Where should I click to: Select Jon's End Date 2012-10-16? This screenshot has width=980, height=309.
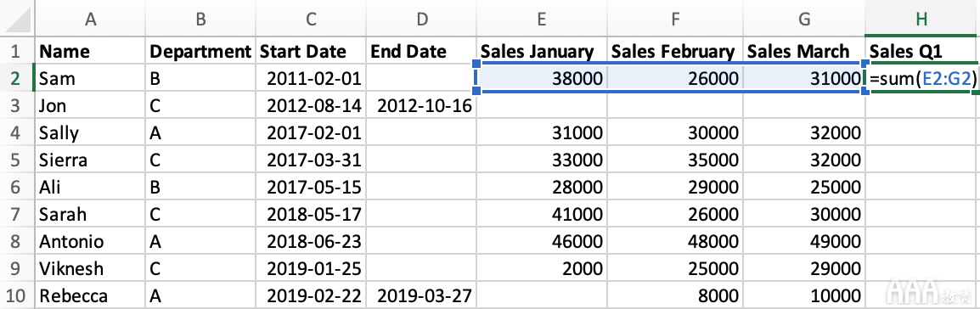point(421,105)
